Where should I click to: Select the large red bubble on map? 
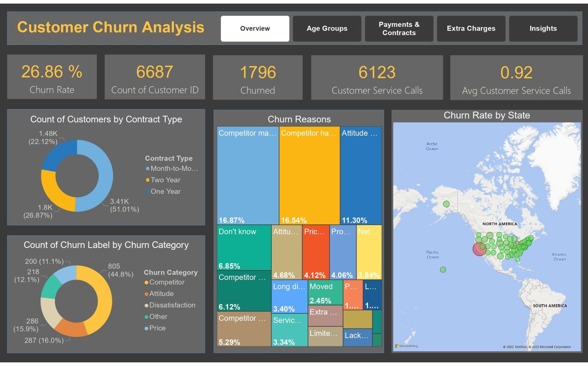[479, 249]
